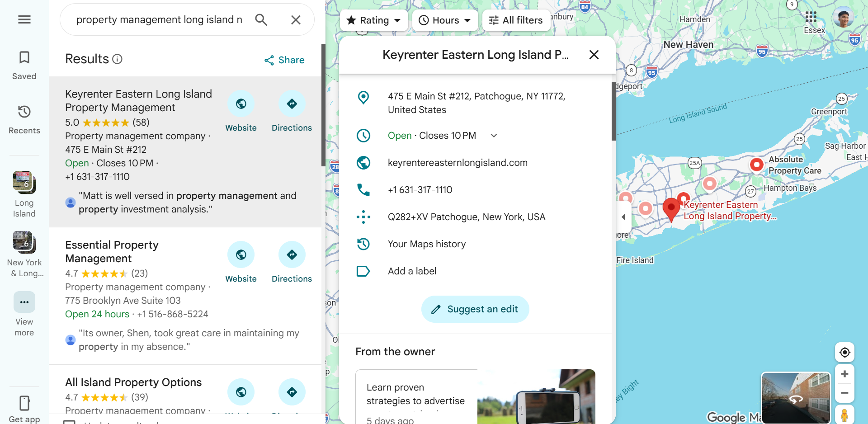
Task: Open the Street View thumbnail
Action: [x=796, y=398]
